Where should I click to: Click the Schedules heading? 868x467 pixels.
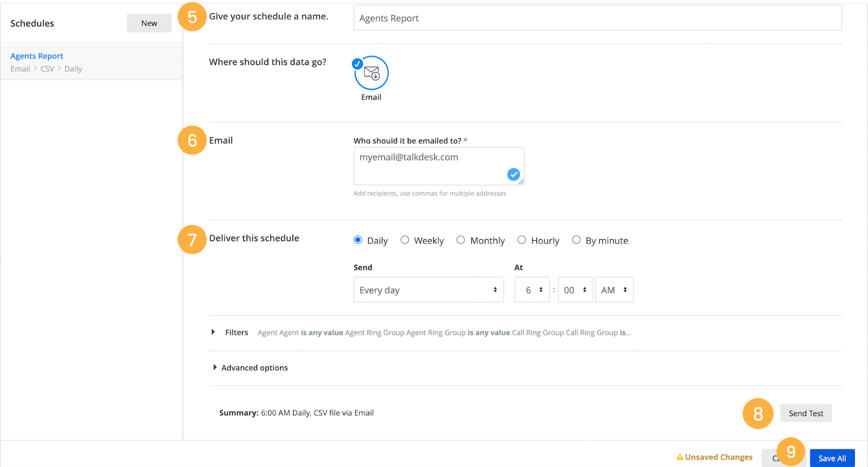click(x=32, y=23)
